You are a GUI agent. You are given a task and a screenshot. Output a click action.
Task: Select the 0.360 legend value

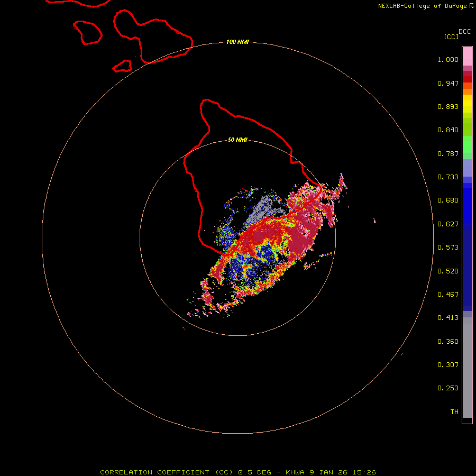(448, 342)
